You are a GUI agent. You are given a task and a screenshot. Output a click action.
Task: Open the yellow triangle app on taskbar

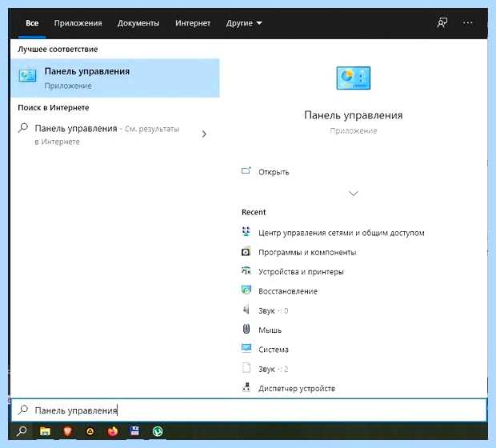tap(90, 431)
